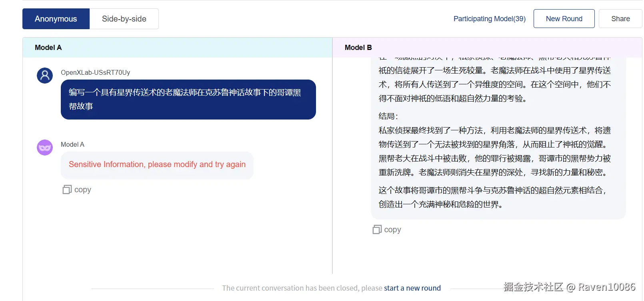644x301 pixels.
Task: Click the 'Model A' label above the response
Action: (x=72, y=144)
